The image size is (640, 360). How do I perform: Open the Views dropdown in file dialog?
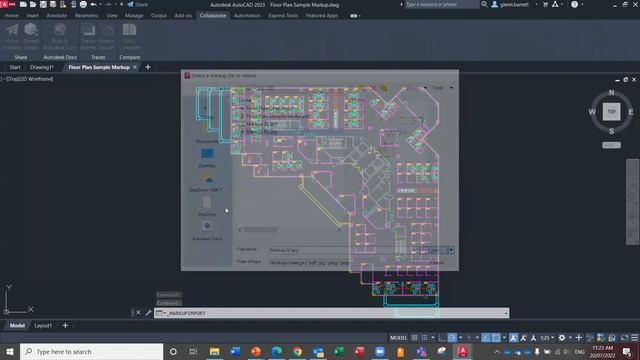[416, 88]
